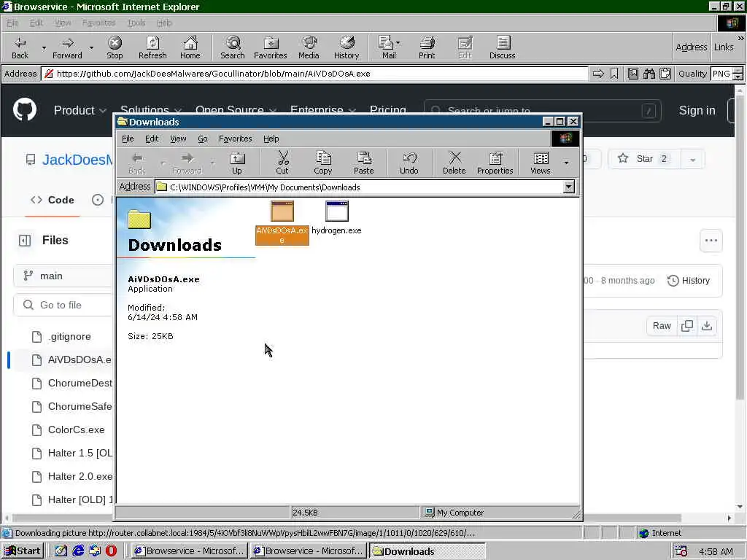The image size is (747, 560).
Task: Go to Home in Internet Explorer
Action: click(x=190, y=47)
